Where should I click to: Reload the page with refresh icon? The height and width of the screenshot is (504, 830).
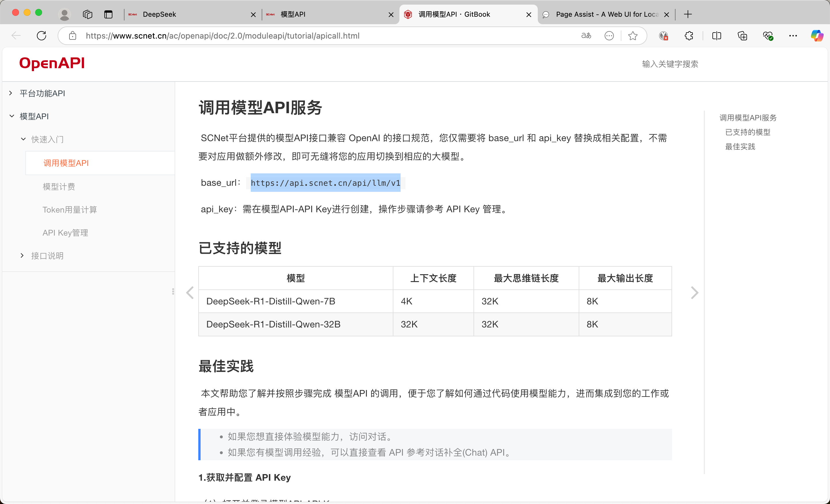[41, 36]
